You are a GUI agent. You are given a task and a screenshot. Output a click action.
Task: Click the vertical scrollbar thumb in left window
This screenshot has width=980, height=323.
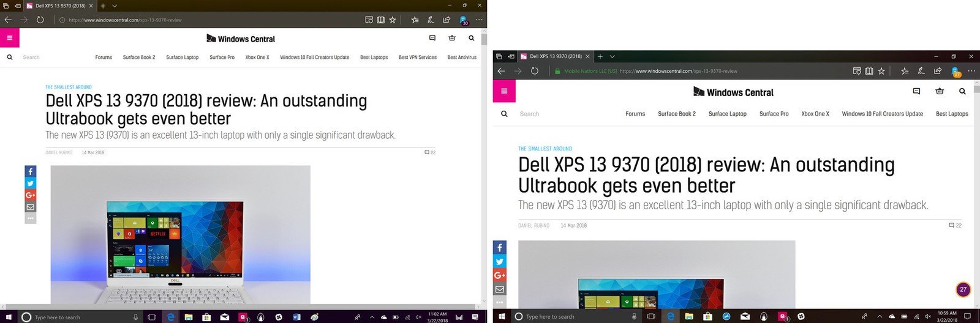[x=484, y=39]
